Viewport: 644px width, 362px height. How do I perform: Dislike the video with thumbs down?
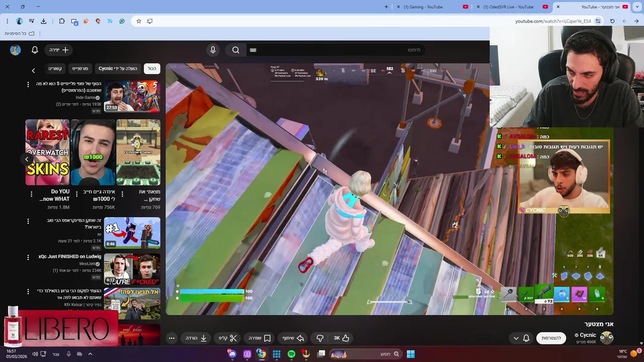(320, 338)
